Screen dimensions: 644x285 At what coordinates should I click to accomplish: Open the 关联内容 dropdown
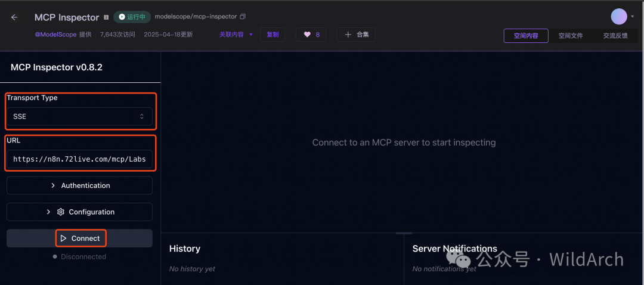pyautogui.click(x=236, y=35)
